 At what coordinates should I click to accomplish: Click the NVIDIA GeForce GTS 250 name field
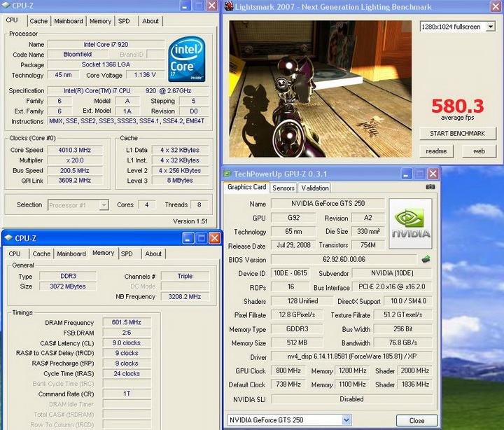coord(328,204)
